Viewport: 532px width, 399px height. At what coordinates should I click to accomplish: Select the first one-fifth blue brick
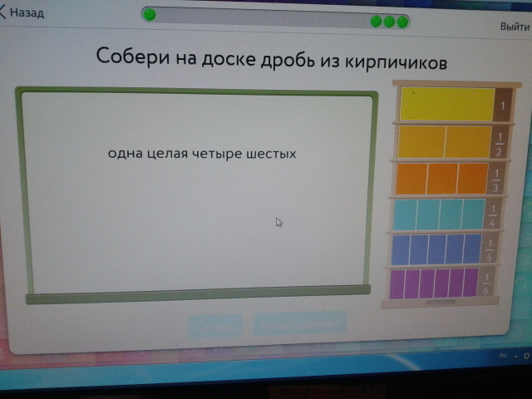[x=400, y=249]
